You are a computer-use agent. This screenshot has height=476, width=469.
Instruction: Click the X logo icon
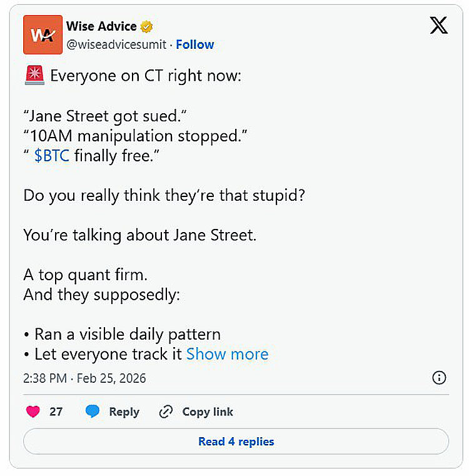coord(439,26)
